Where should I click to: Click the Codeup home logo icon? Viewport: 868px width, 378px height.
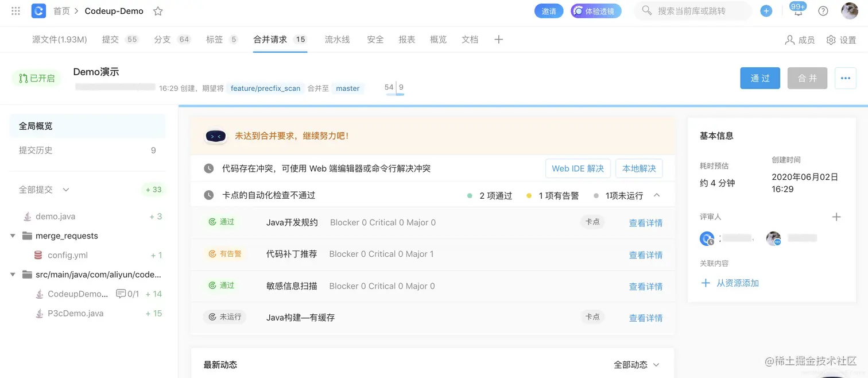point(38,10)
